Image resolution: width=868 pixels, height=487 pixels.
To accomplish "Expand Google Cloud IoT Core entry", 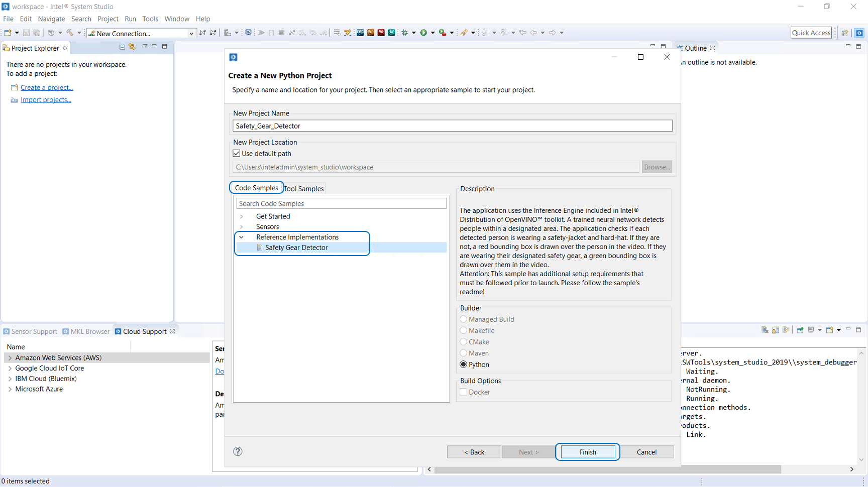I will click(x=10, y=369).
